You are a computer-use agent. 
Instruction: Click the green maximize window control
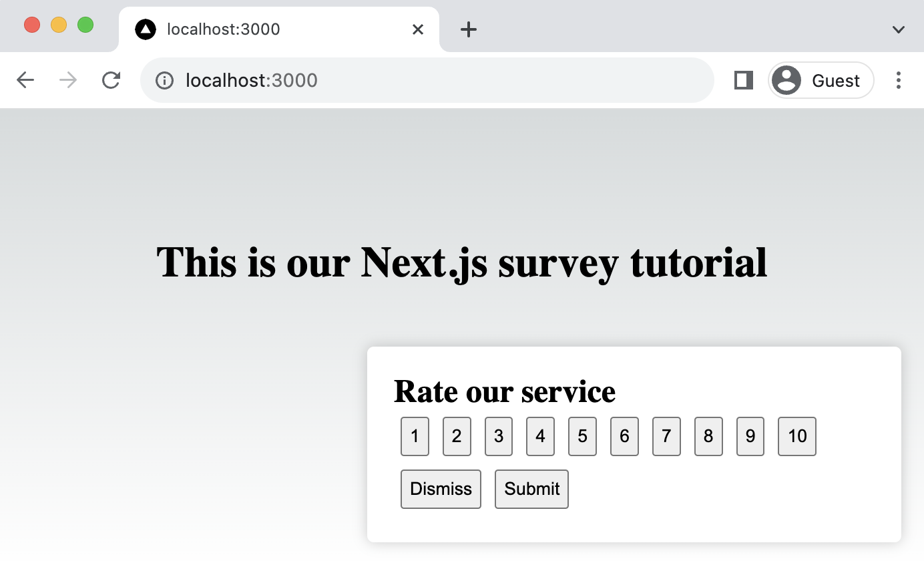pyautogui.click(x=85, y=24)
